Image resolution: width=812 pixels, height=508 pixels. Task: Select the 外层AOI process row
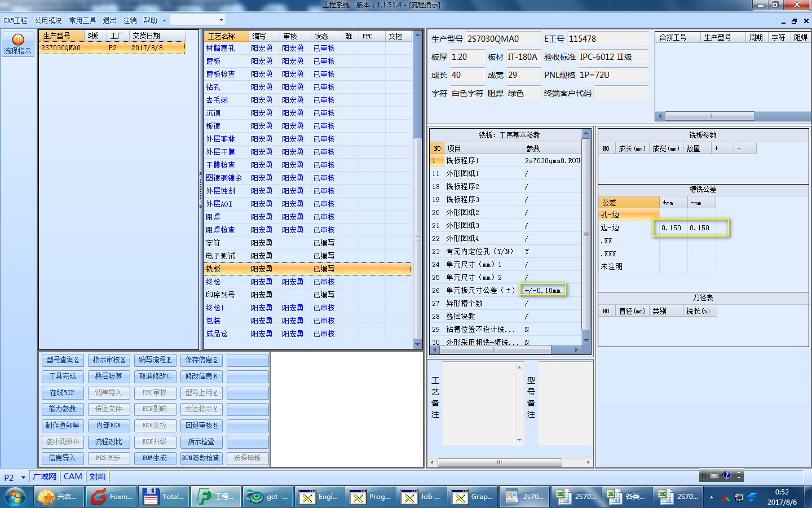308,204
